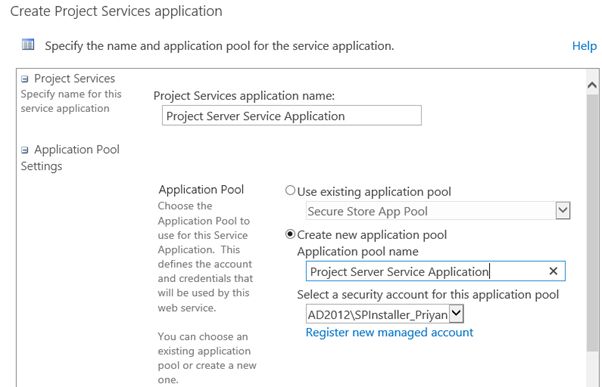Click the 'Create Project Services application' title

click(116, 12)
